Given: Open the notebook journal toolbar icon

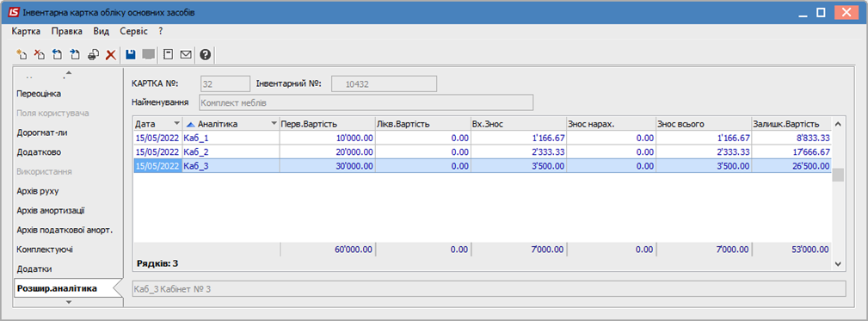Looking at the screenshot, I should pos(169,54).
